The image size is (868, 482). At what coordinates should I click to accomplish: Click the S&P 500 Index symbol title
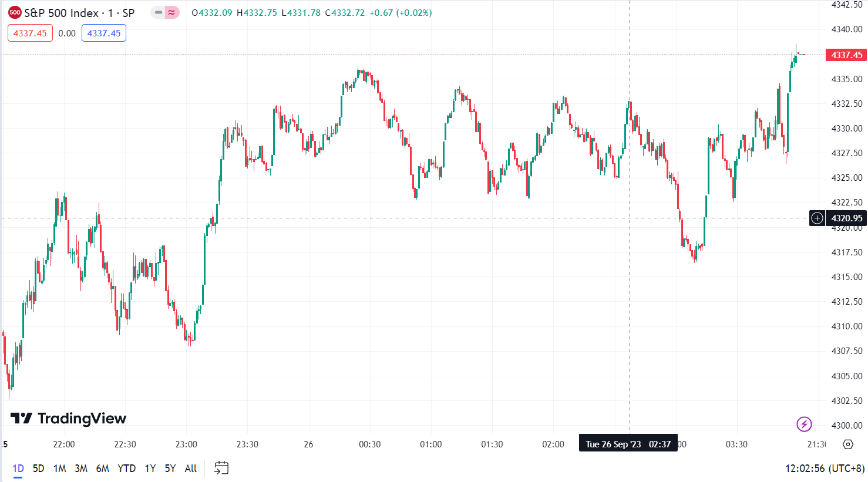79,13
